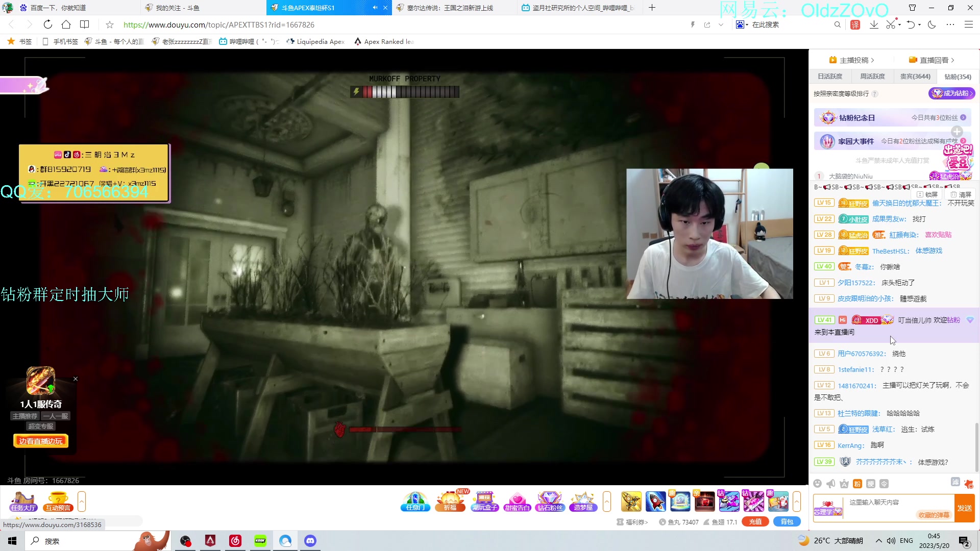Click the translate (译) icon in the toolbar
The image size is (980, 551).
(x=855, y=24)
